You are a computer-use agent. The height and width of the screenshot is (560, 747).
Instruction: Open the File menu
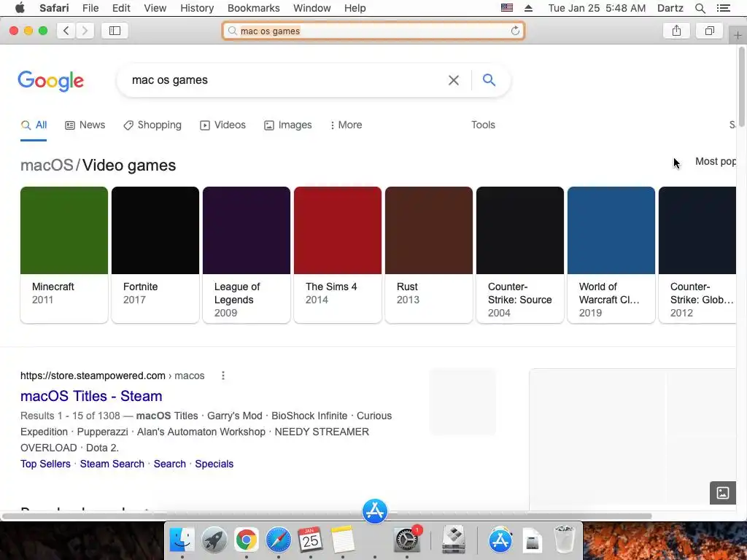90,8
